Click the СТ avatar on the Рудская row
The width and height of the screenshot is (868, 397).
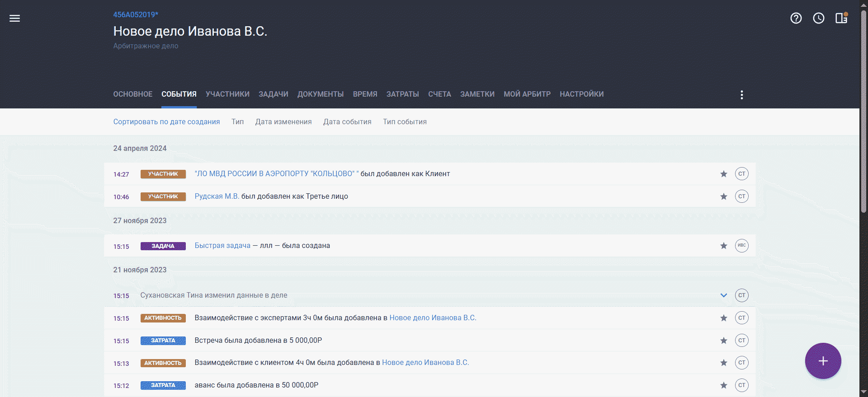[741, 196]
